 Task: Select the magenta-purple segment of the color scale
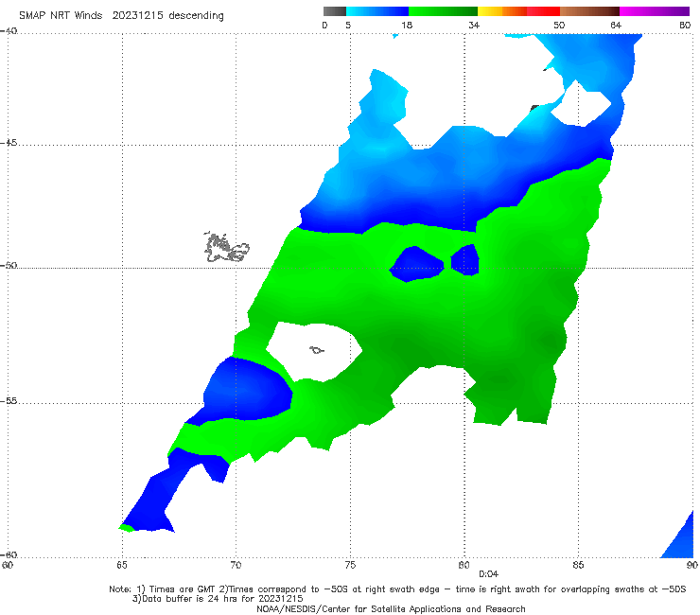655,11
